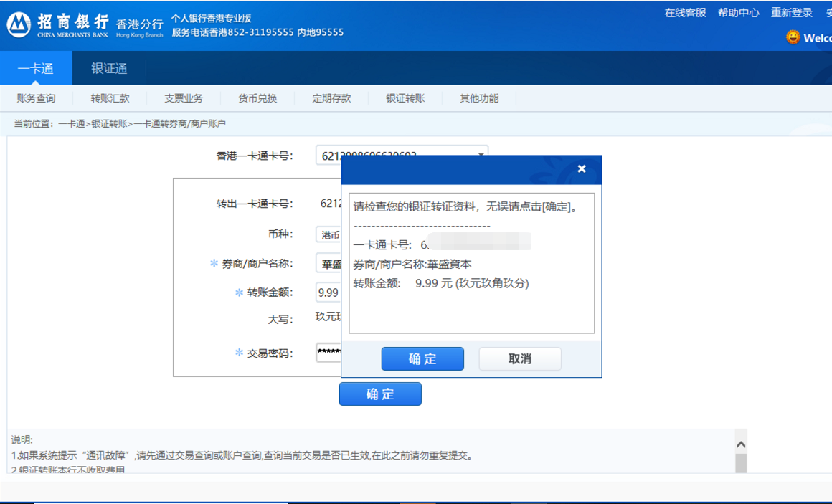Open 其他功能 menu
This screenshot has width=832, height=504.
479,98
